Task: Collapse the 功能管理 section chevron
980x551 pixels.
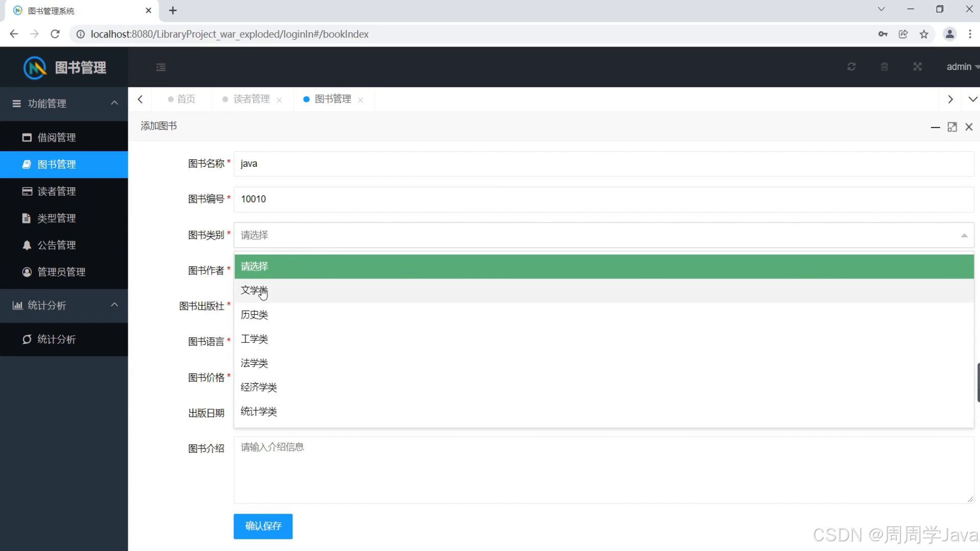Action: point(114,103)
